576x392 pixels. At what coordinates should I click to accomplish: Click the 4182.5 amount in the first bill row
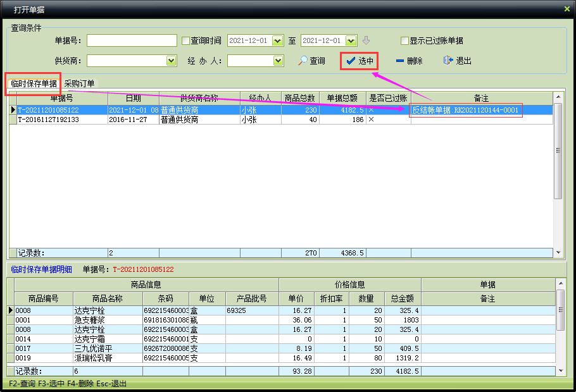342,110
